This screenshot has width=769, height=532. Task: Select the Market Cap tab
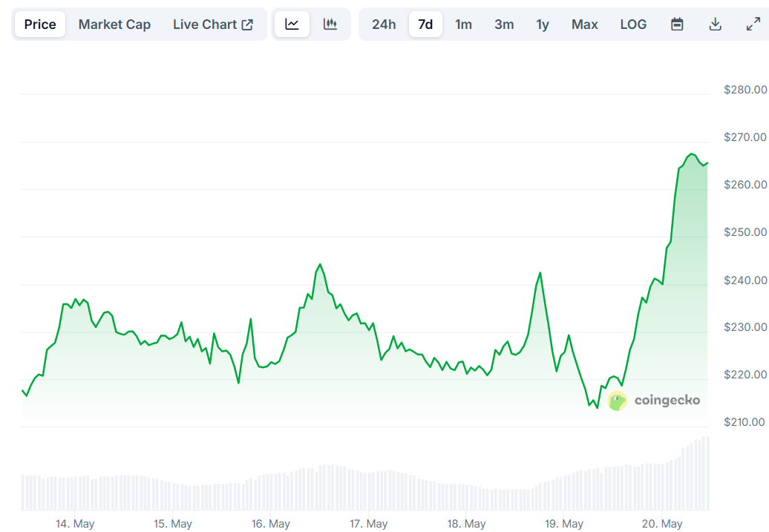coord(114,24)
